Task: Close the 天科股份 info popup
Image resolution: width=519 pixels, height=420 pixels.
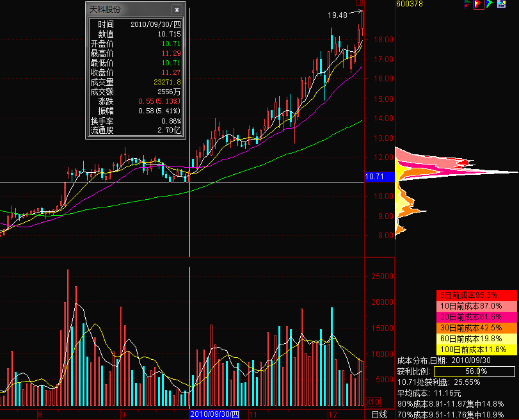Action: pyautogui.click(x=176, y=10)
